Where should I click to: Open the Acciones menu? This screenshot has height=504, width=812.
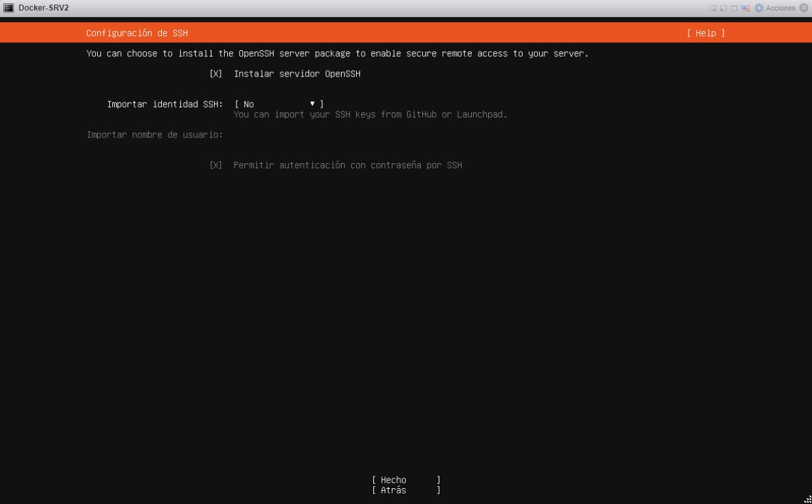click(x=780, y=7)
